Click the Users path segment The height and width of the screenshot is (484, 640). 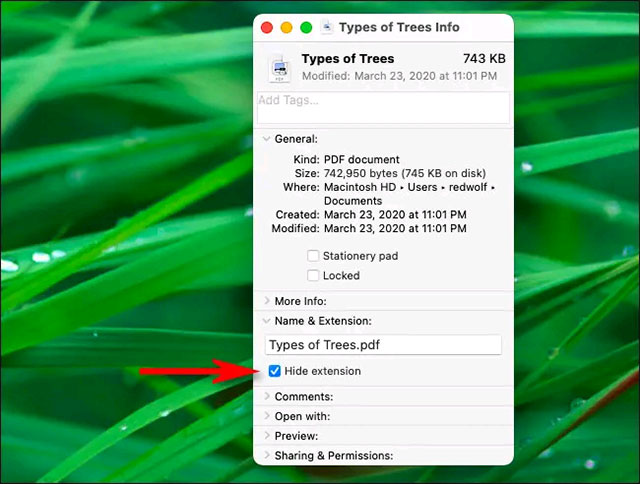[x=422, y=187]
